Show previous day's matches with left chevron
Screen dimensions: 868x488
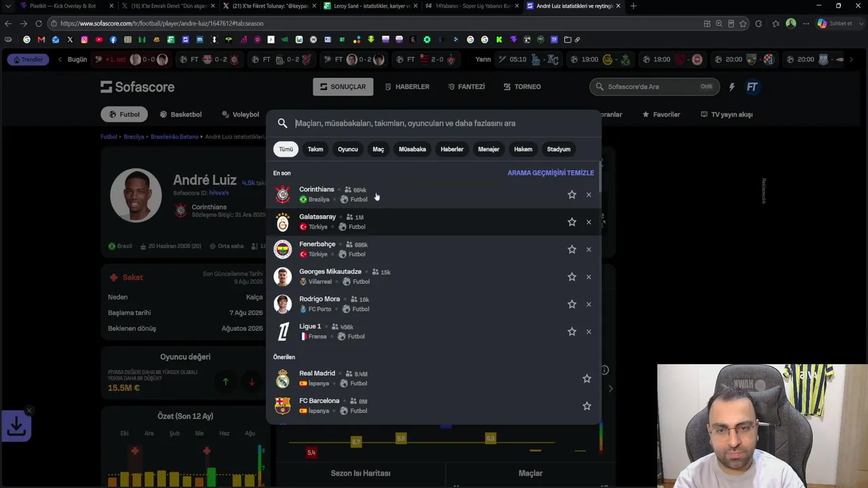click(x=60, y=60)
